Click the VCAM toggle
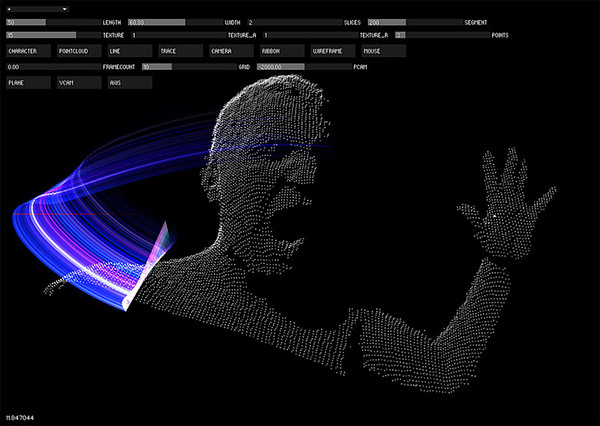The height and width of the screenshot is (426, 600). (x=78, y=83)
